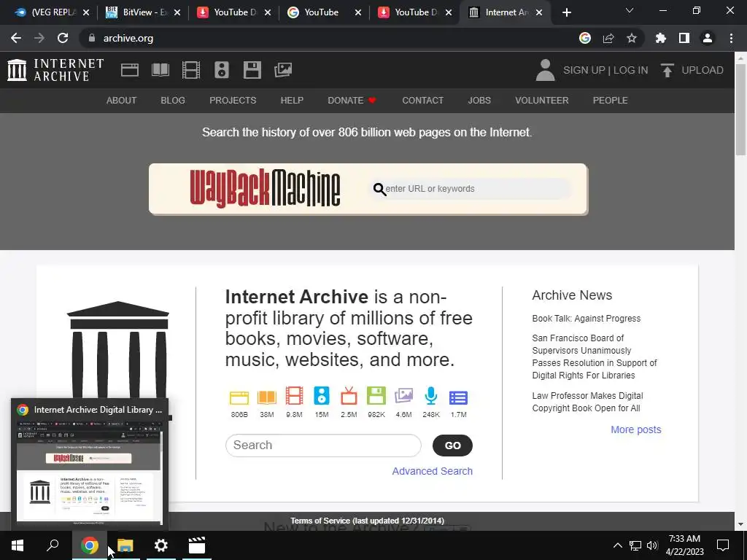Close the Internet Archive tab

pos(539,12)
